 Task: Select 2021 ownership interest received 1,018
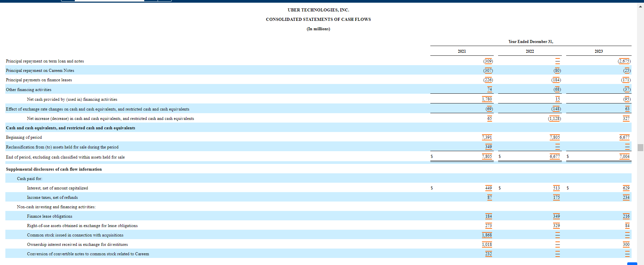coord(487,245)
